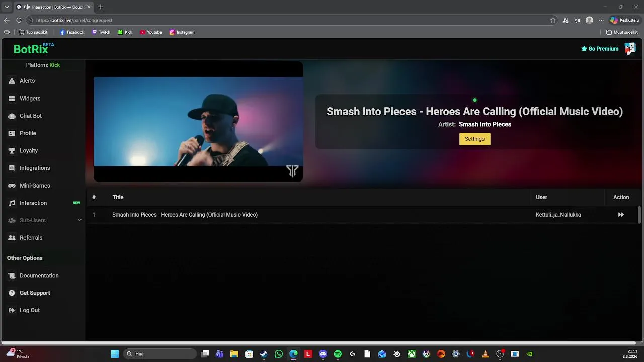Click the page vertical scrollbar

pos(639,215)
